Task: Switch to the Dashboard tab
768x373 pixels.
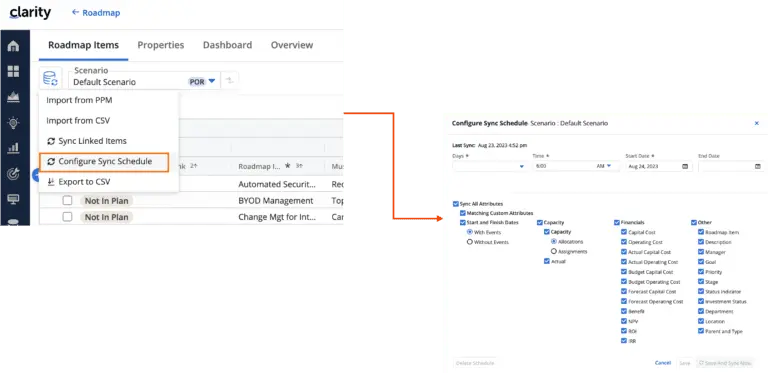Action: pyautogui.click(x=227, y=45)
